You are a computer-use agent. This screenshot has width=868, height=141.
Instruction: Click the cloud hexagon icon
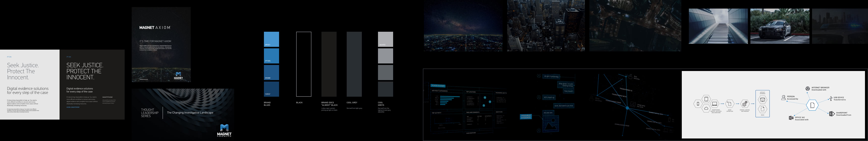coord(706,108)
